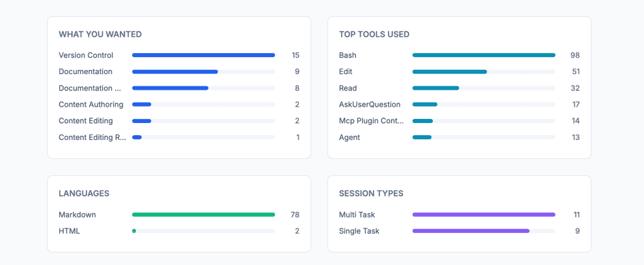The height and width of the screenshot is (265, 644).
Task: Click the value 78 beside Markdown
Action: click(x=295, y=215)
